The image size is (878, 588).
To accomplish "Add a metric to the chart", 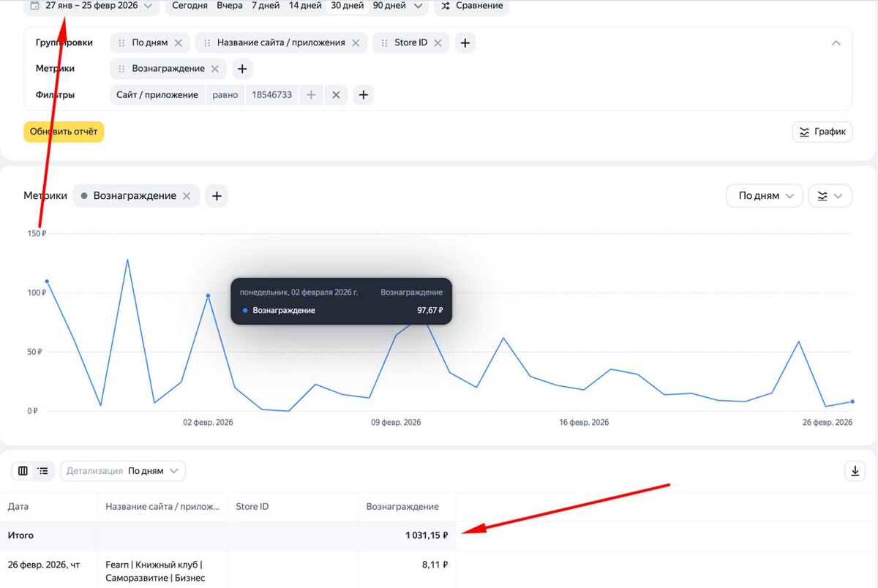I will 217,196.
